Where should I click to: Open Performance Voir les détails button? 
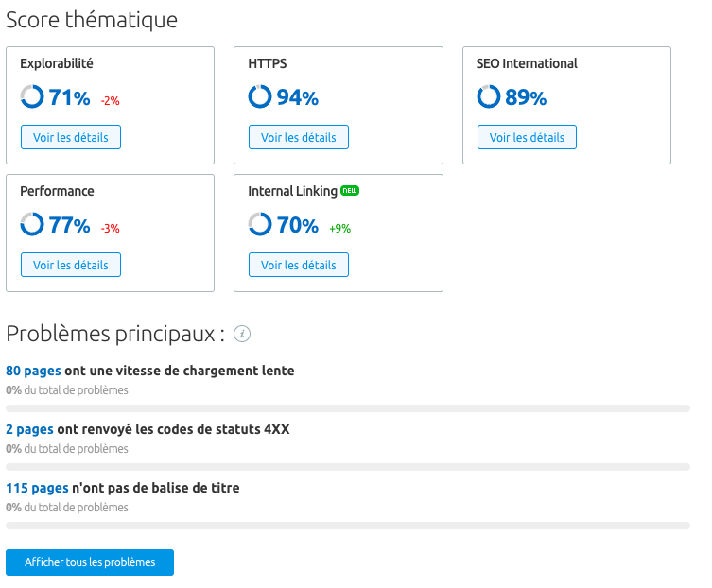71,265
